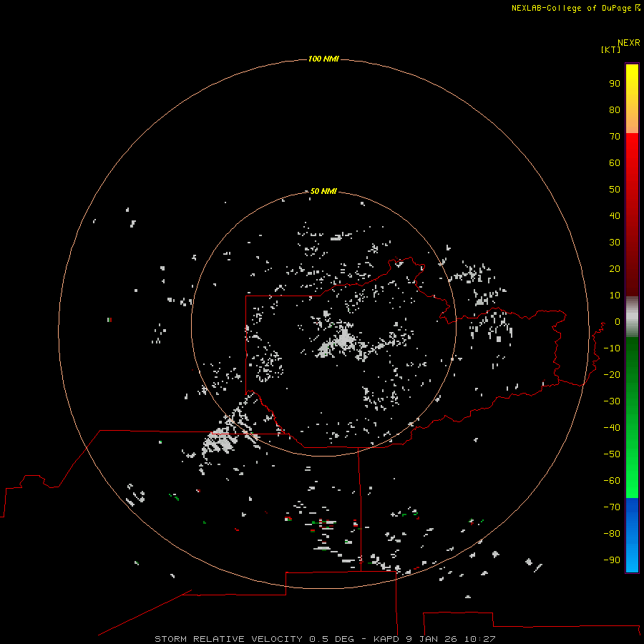Click the 60 value on the velocity scale
Screen dimensions: 644x644
[615, 162]
